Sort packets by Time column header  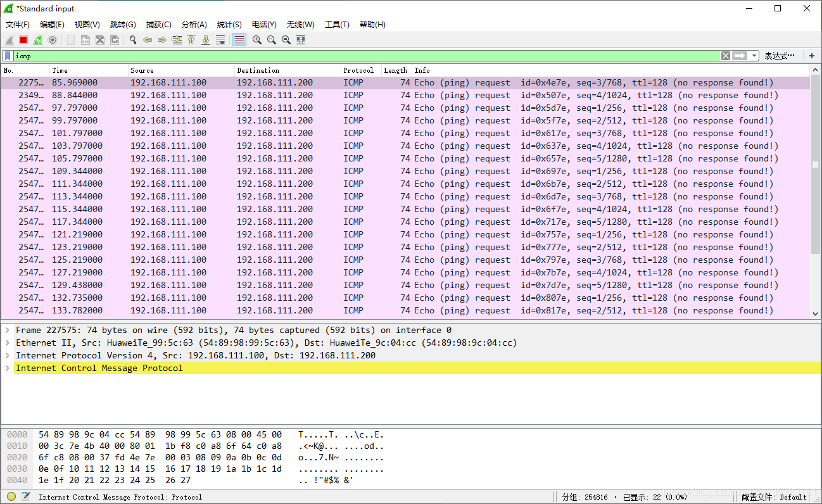(x=89, y=70)
